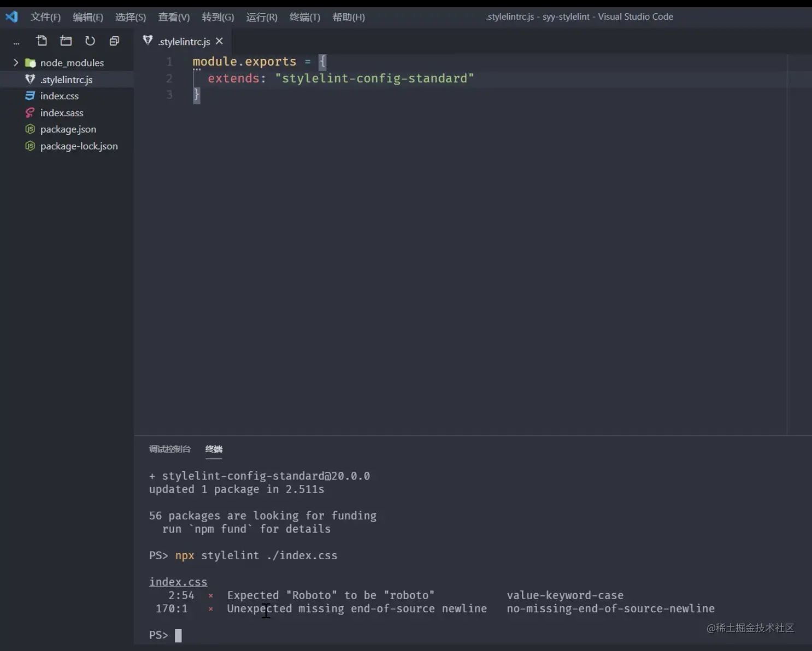Screen dimensions: 812x651
Task: Click the "module.exports" text in the editor
Action: [x=244, y=62]
